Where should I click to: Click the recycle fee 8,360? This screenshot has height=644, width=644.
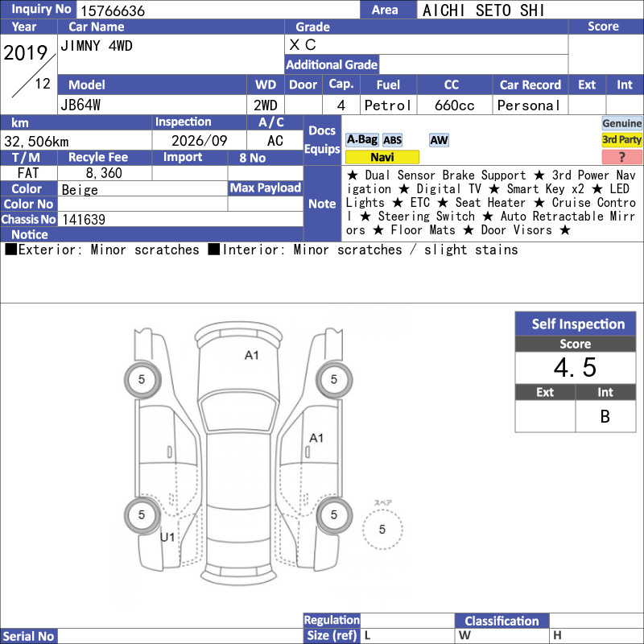[x=104, y=173]
